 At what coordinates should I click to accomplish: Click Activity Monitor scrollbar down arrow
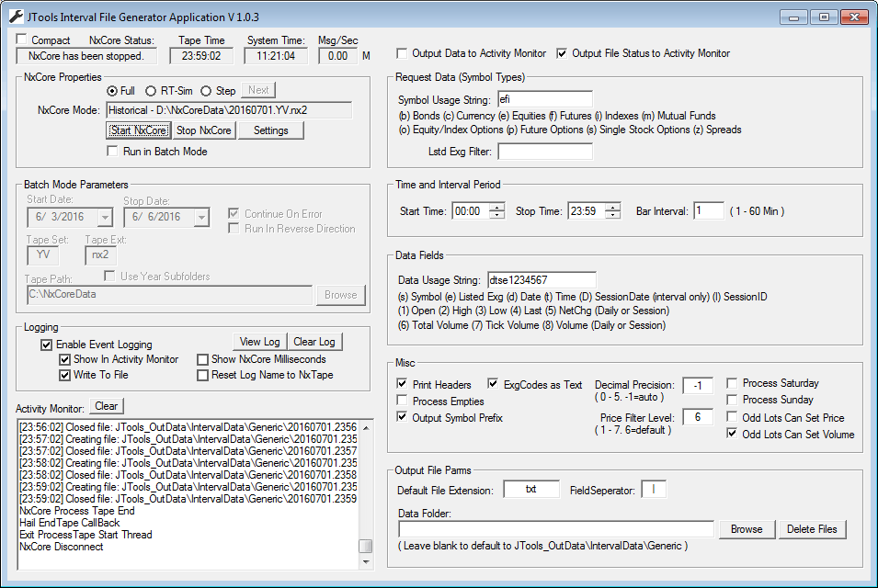[366, 561]
